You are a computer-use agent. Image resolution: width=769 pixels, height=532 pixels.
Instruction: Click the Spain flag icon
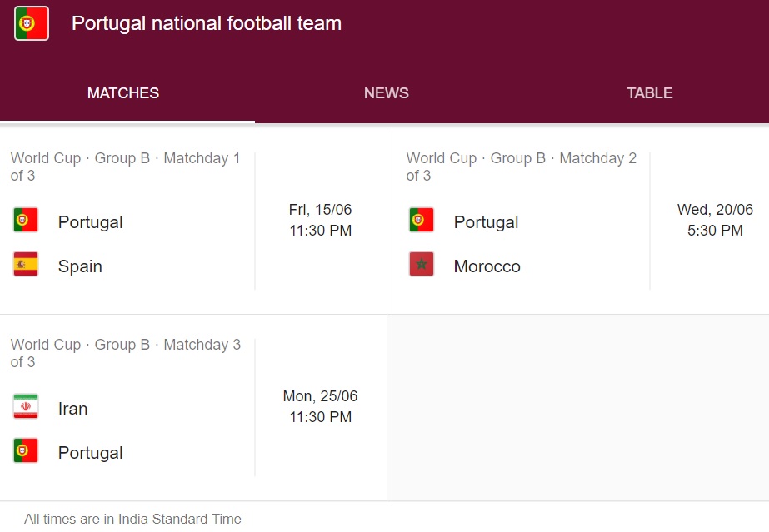coord(26,264)
